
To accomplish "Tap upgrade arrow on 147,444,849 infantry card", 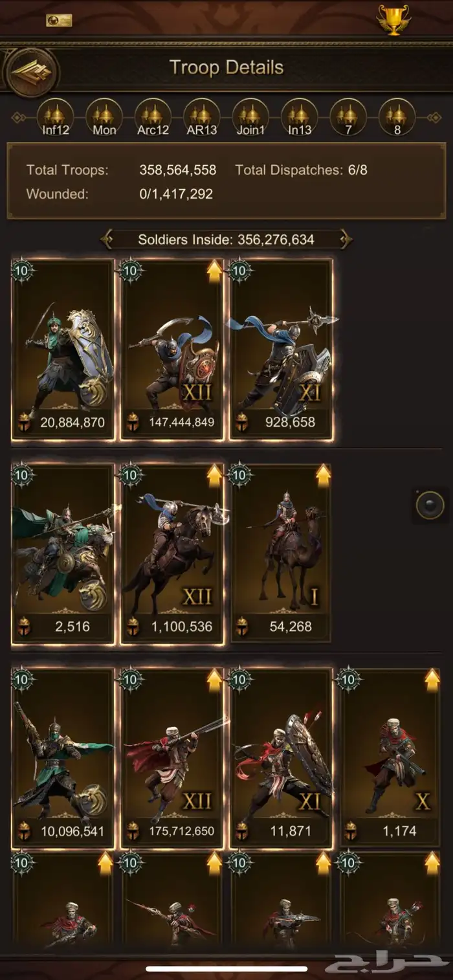I will pos(214,272).
